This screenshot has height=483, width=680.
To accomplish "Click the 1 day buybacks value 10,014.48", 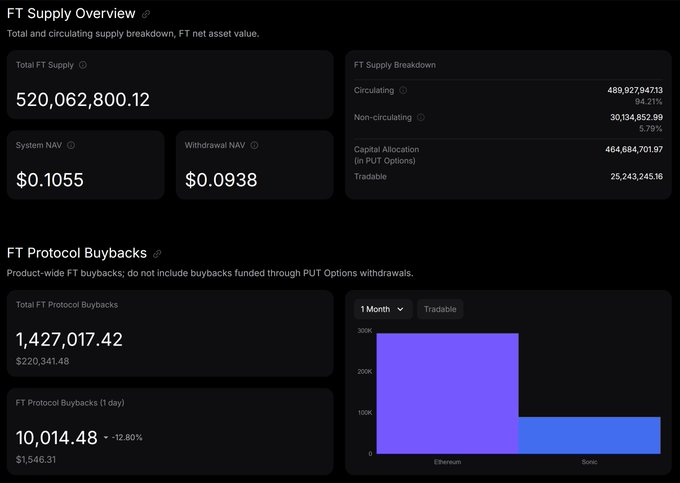I will pos(57,437).
